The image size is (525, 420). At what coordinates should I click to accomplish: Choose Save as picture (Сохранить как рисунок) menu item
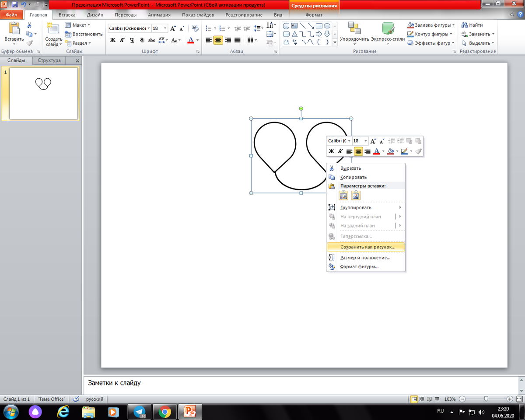click(366, 247)
